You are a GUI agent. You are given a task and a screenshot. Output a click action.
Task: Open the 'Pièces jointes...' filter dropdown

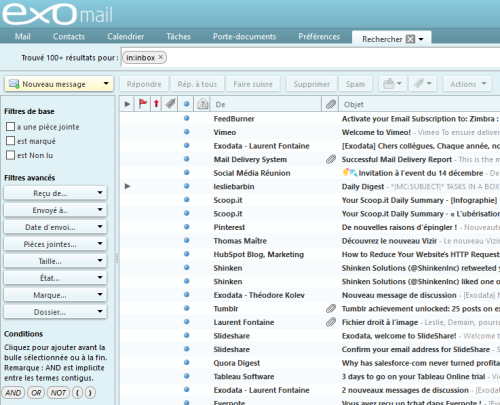coord(55,244)
